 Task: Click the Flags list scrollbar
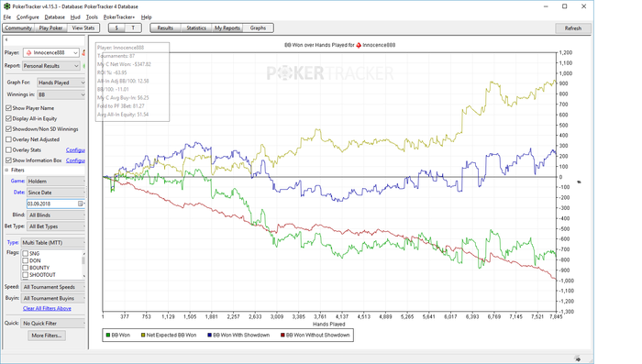point(84,264)
